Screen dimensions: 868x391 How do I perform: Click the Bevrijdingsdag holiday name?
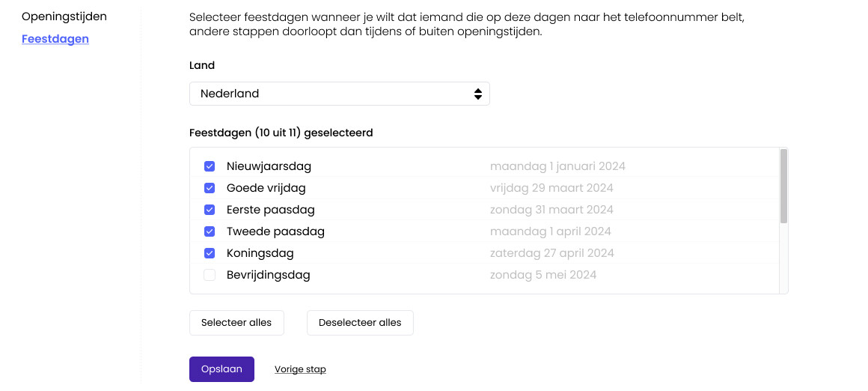(268, 275)
